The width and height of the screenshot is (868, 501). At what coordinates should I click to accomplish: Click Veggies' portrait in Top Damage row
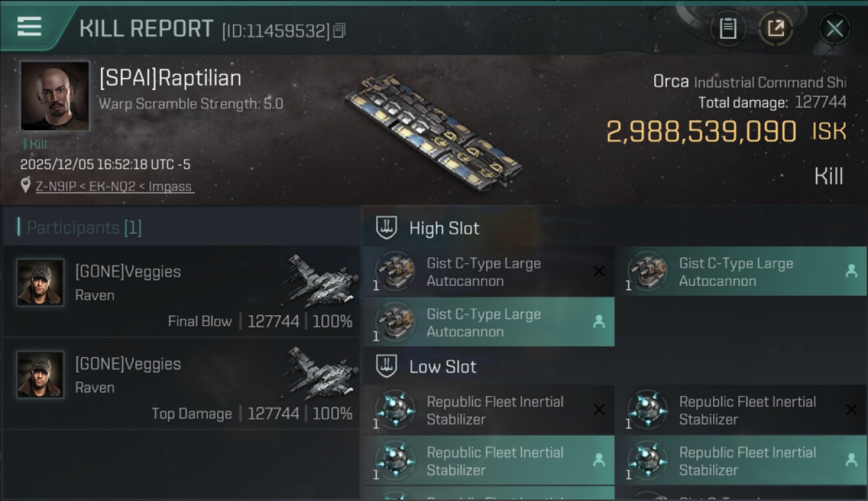pyautogui.click(x=40, y=375)
